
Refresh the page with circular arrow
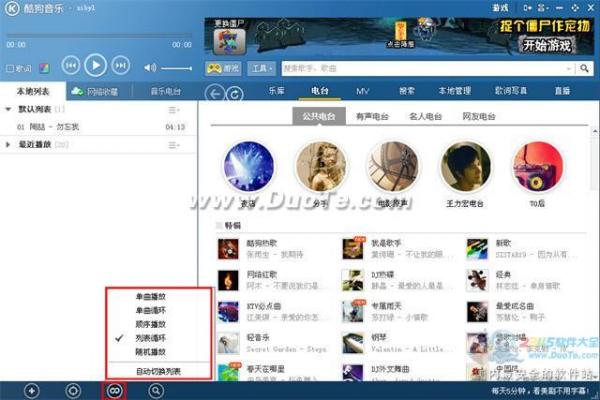(x=235, y=94)
